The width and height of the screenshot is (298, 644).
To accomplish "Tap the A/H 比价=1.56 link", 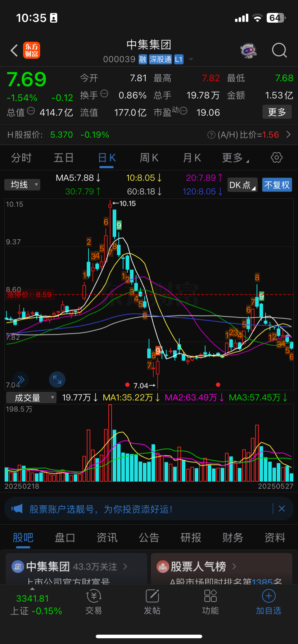I will [x=248, y=135].
